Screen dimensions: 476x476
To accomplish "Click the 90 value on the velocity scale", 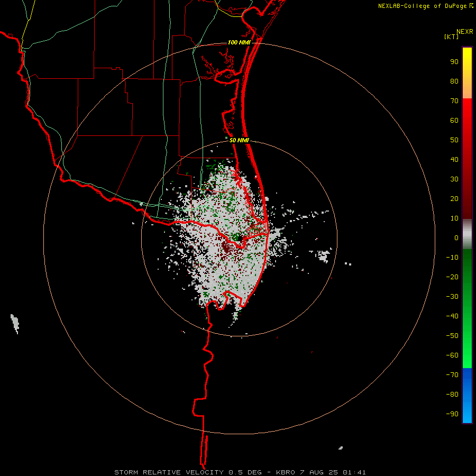I will pos(454,62).
